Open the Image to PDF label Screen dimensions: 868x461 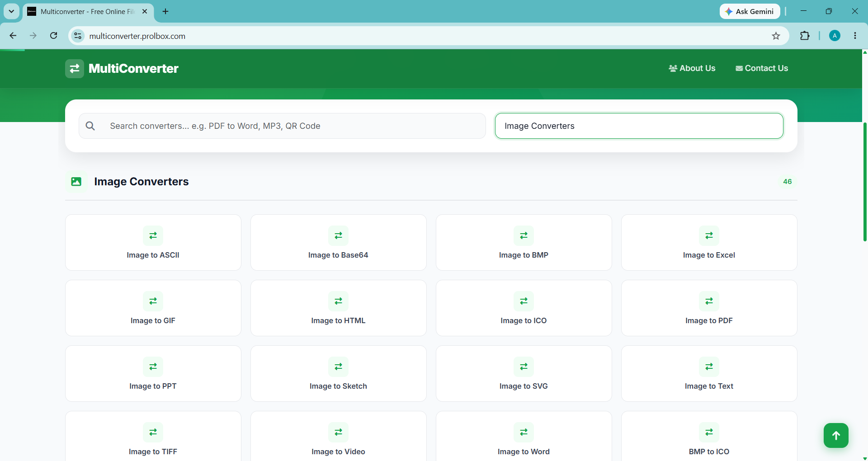click(x=709, y=321)
